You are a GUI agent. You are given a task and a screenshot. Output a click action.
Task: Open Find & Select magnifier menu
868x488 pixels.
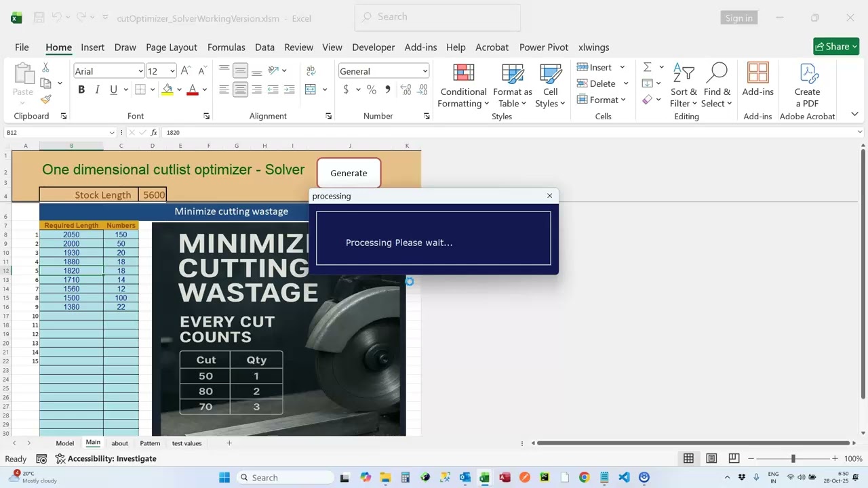point(717,85)
